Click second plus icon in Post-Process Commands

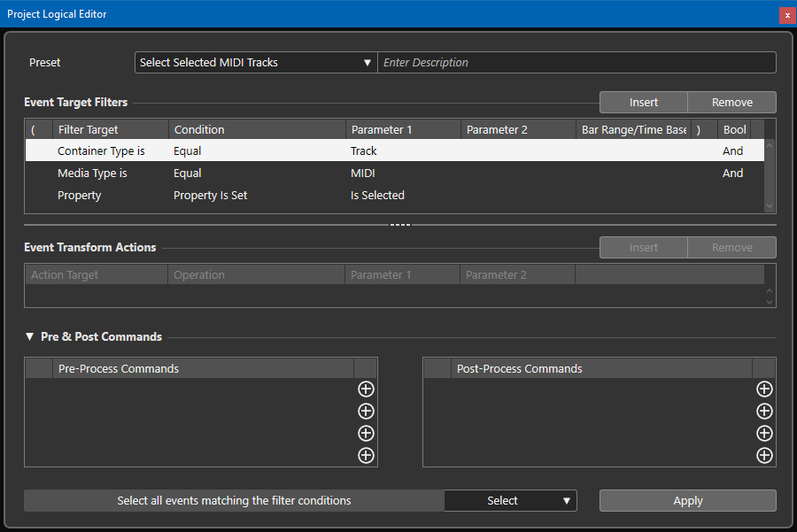764,412
